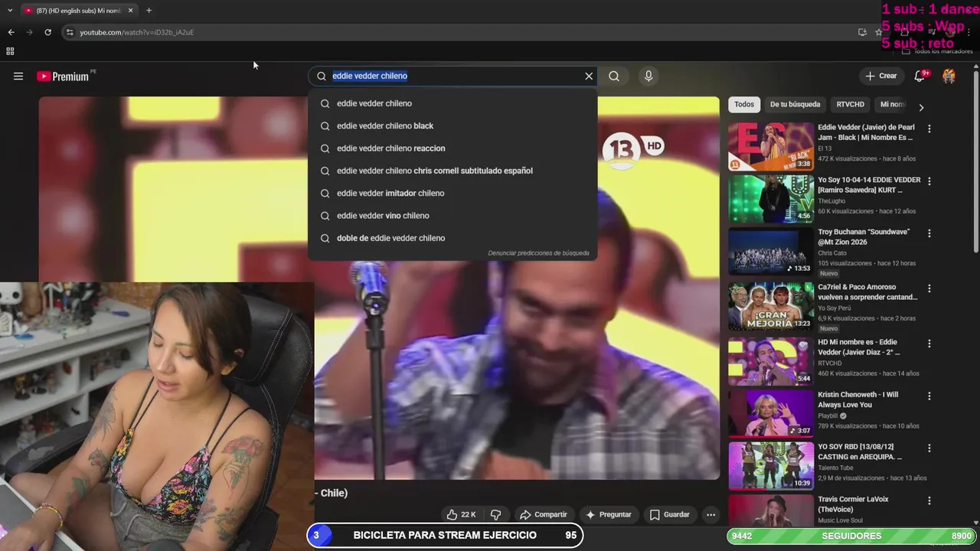
Task: Open the notifications bell
Action: tap(921, 76)
